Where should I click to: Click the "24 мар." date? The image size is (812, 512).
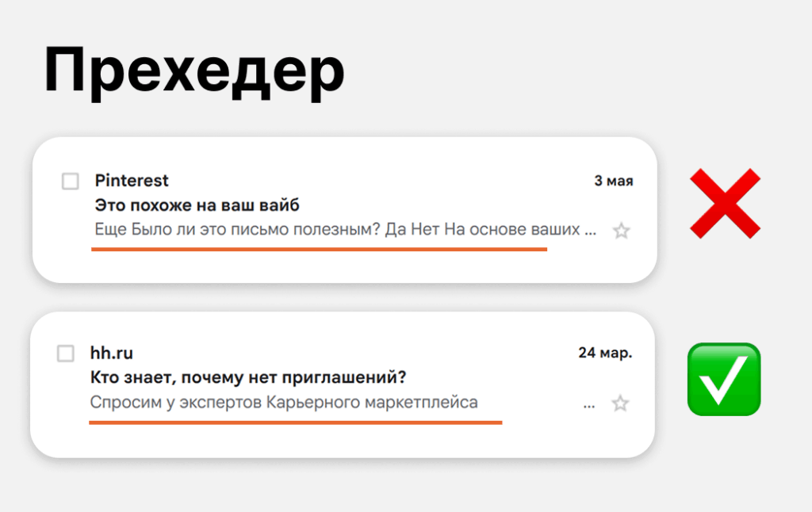tap(605, 353)
